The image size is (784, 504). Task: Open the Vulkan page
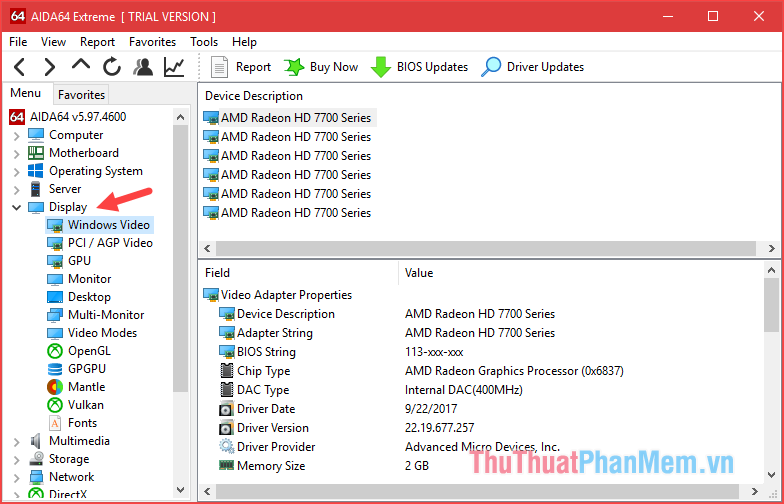pyautogui.click(x=86, y=405)
